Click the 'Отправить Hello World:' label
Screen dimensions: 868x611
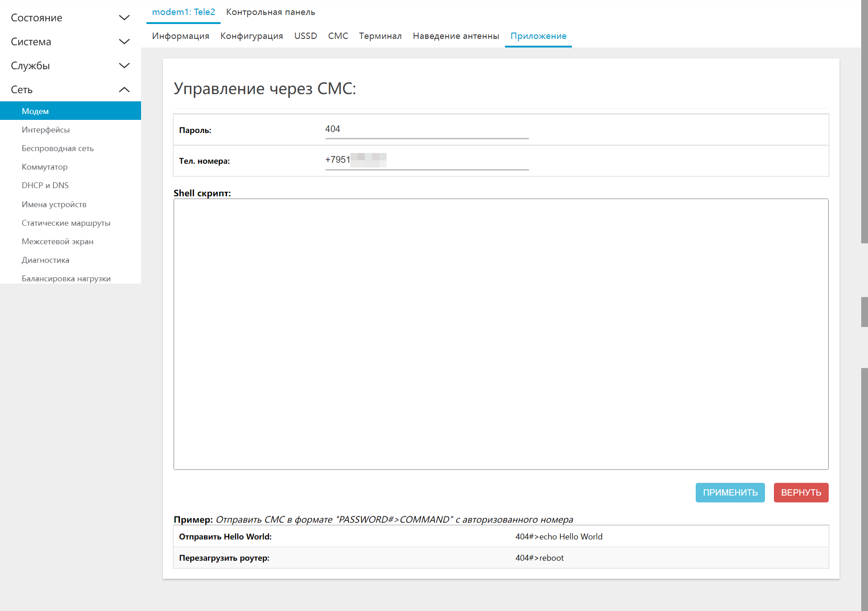pos(225,536)
